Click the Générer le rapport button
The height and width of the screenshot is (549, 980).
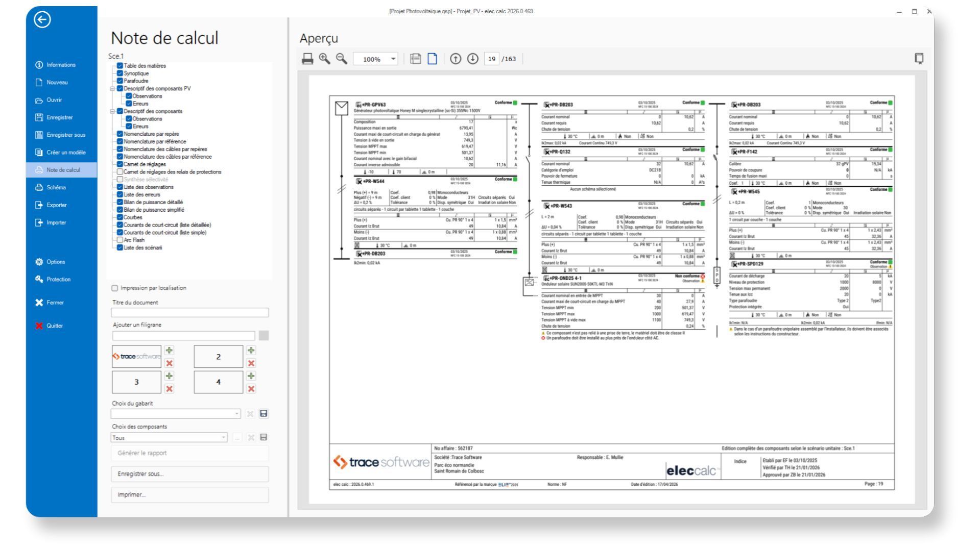pos(189,453)
